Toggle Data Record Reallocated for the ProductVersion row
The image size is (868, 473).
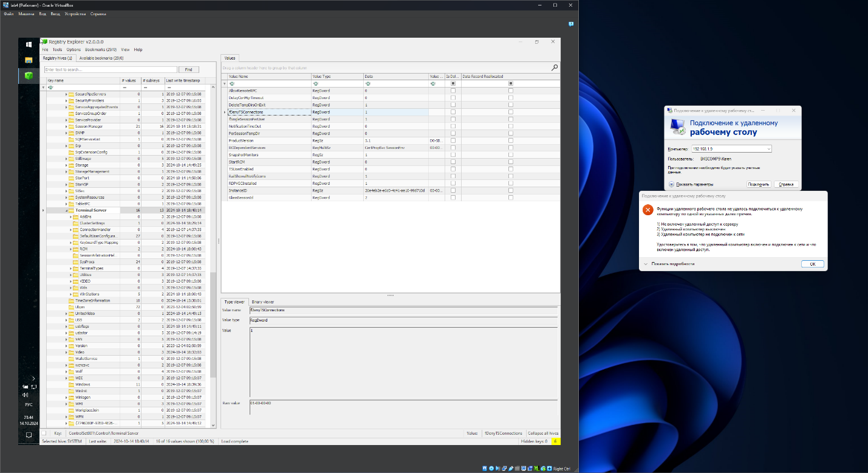[510, 140]
